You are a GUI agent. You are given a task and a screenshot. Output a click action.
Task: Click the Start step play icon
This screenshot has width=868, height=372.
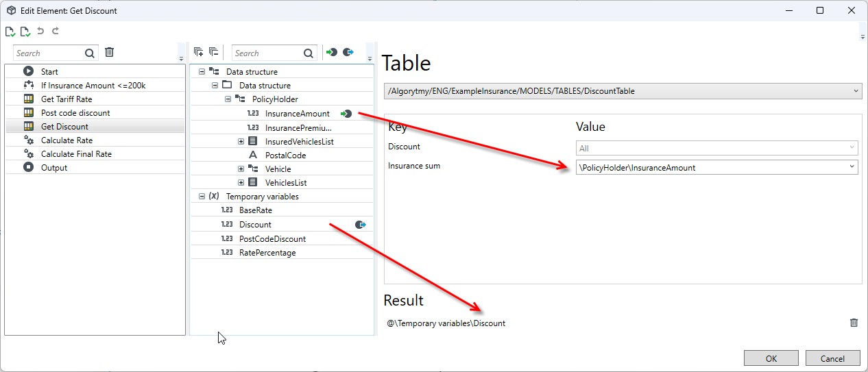point(28,71)
